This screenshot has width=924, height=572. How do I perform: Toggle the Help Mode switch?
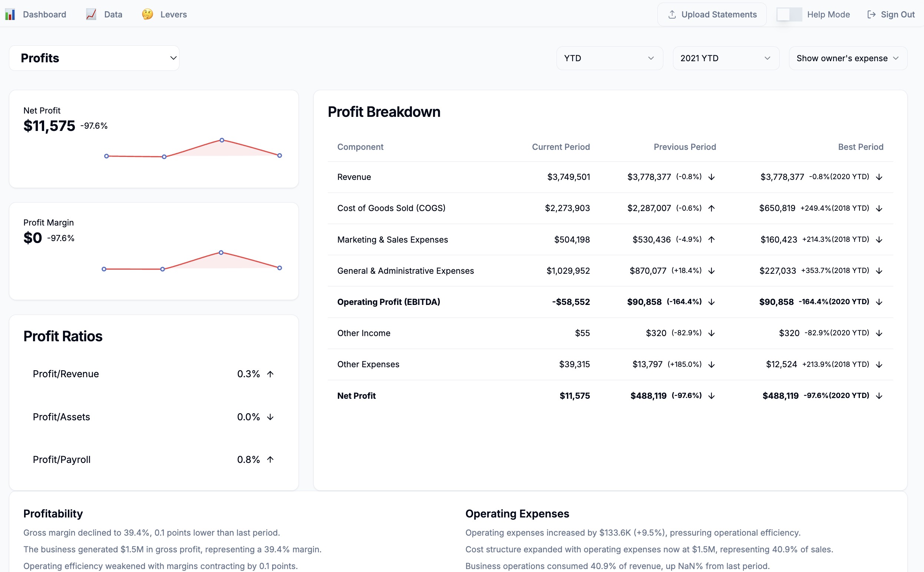(x=789, y=14)
